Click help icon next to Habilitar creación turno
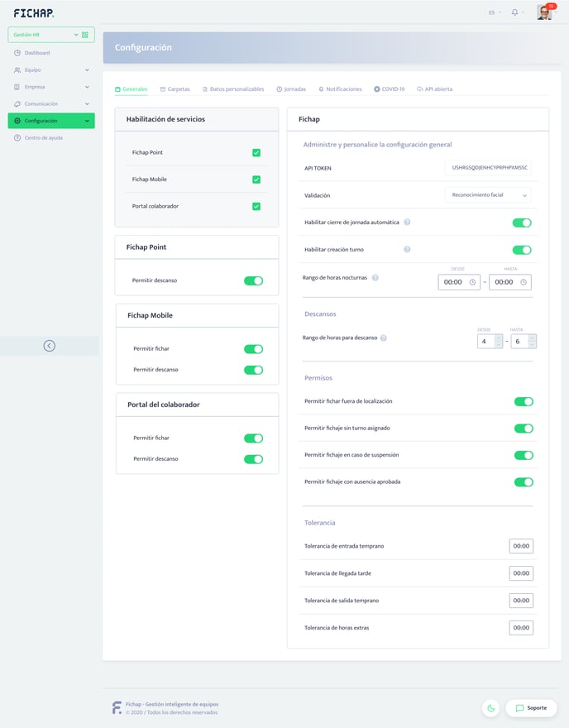Image resolution: width=569 pixels, height=728 pixels. (x=407, y=249)
